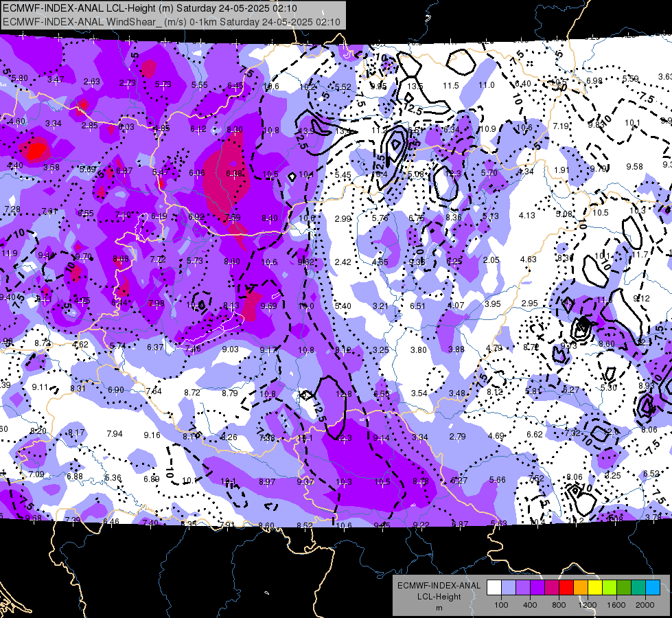The height and width of the screenshot is (618, 672).
Task: Click the map value 7.94
Action: click(115, 434)
